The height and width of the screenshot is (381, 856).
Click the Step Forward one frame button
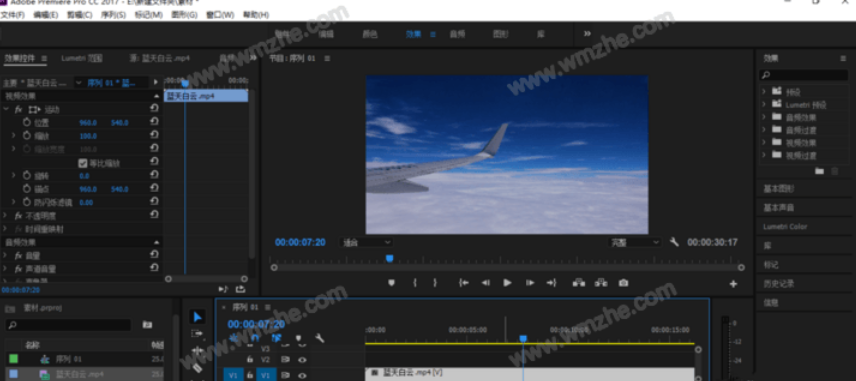point(530,283)
